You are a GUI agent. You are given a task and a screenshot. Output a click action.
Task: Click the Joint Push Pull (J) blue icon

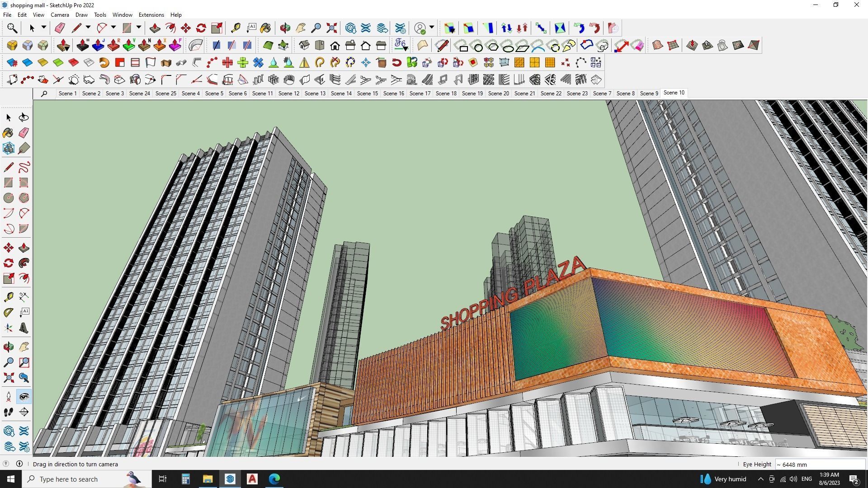point(98,45)
